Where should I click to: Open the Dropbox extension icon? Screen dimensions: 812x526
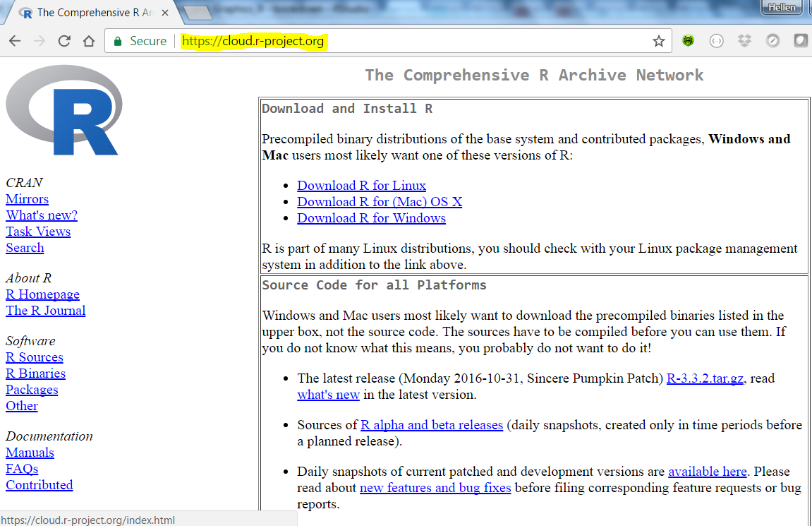click(x=745, y=40)
